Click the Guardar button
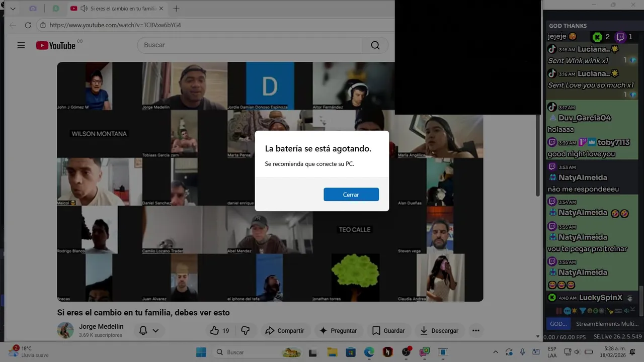The width and height of the screenshot is (644, 362). pyautogui.click(x=388, y=330)
